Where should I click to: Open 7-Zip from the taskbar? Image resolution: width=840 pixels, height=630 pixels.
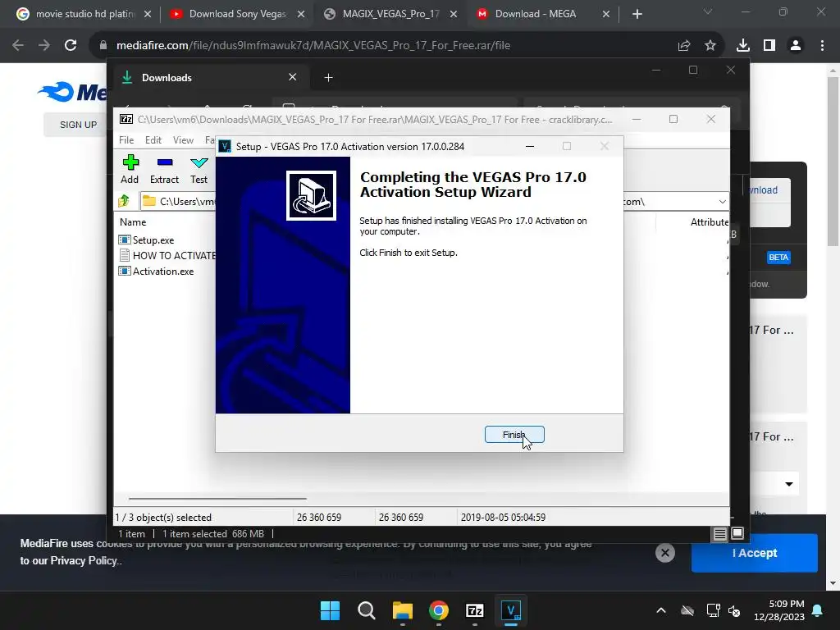tap(475, 610)
